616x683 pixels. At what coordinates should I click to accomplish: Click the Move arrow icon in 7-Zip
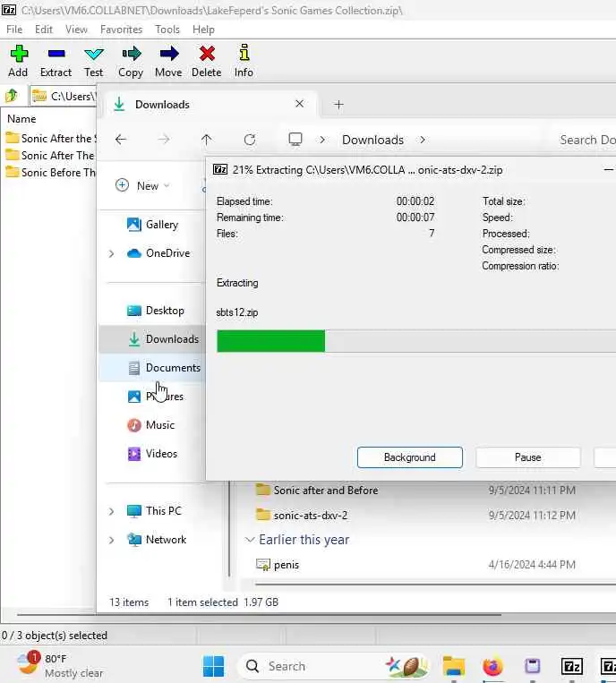click(168, 61)
